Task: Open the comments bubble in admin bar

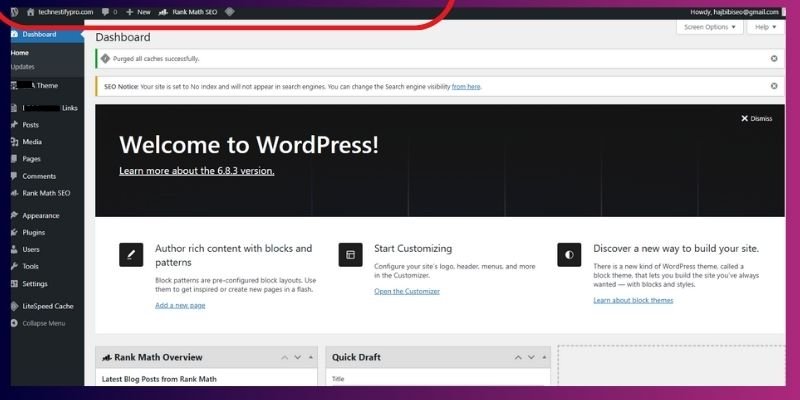Action: [x=109, y=12]
